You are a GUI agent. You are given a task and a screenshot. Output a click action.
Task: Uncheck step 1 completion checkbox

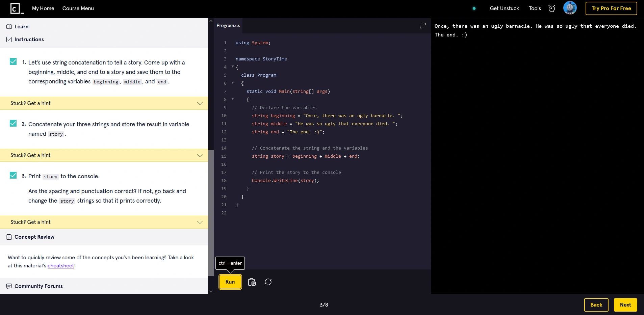[x=13, y=61]
